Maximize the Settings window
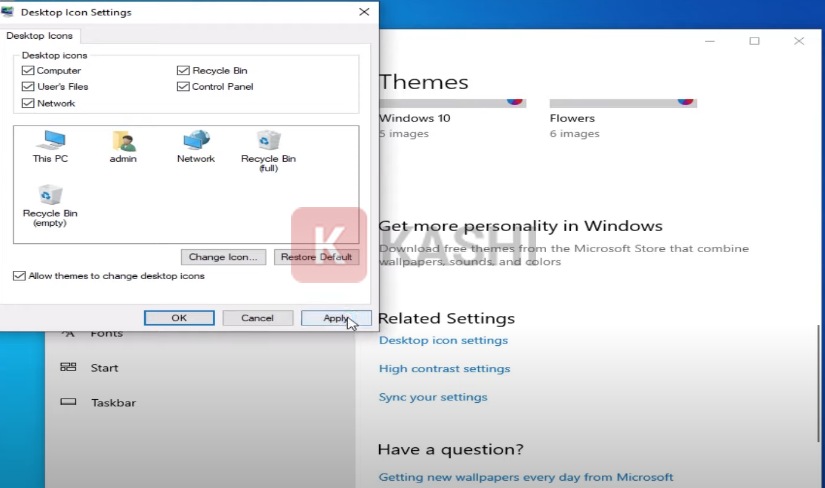This screenshot has height=488, width=825. (x=754, y=41)
